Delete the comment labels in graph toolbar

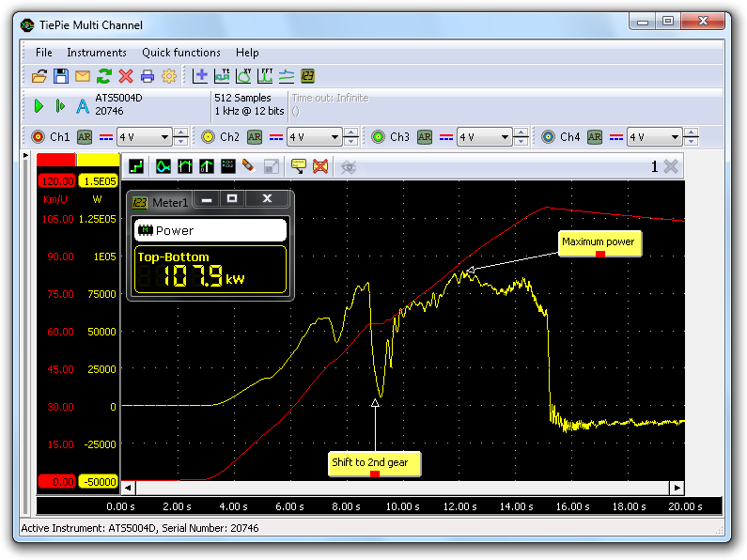click(320, 166)
